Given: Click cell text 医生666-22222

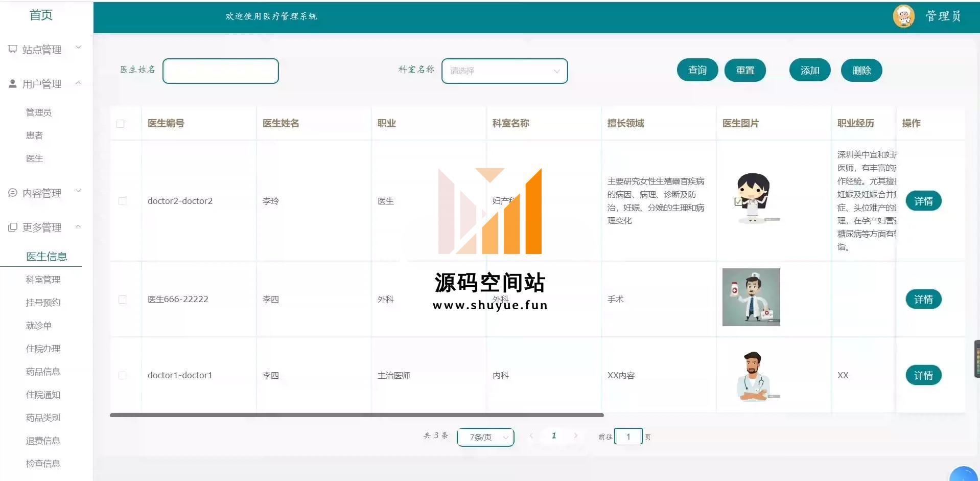Looking at the screenshot, I should click(178, 300).
